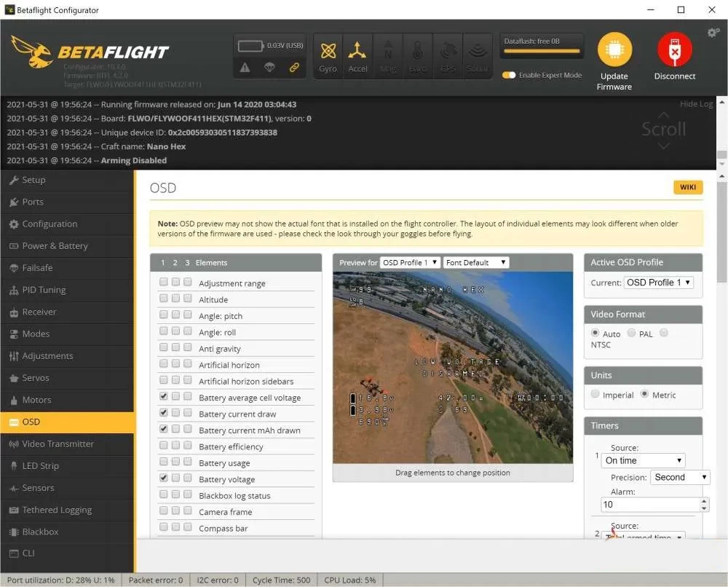
Task: Open timer Precision Second dropdown
Action: pos(679,478)
